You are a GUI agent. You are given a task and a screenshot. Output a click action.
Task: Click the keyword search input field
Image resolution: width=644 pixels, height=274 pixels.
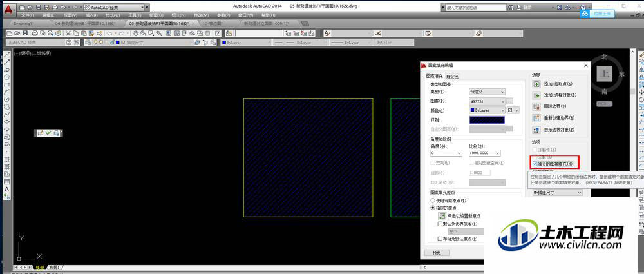click(475, 7)
